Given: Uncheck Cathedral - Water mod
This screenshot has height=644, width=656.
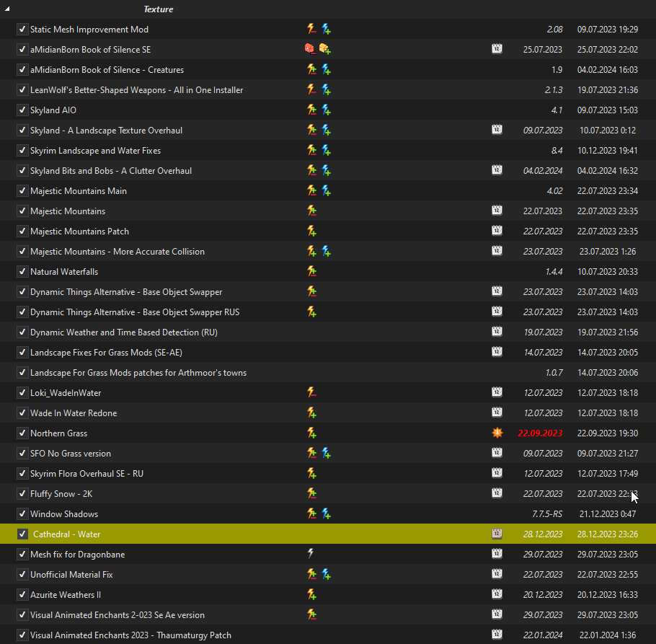Looking at the screenshot, I should point(22,534).
